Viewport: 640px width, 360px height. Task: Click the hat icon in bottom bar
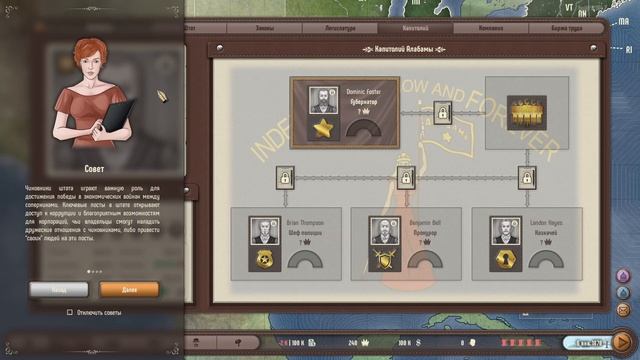coord(196,343)
